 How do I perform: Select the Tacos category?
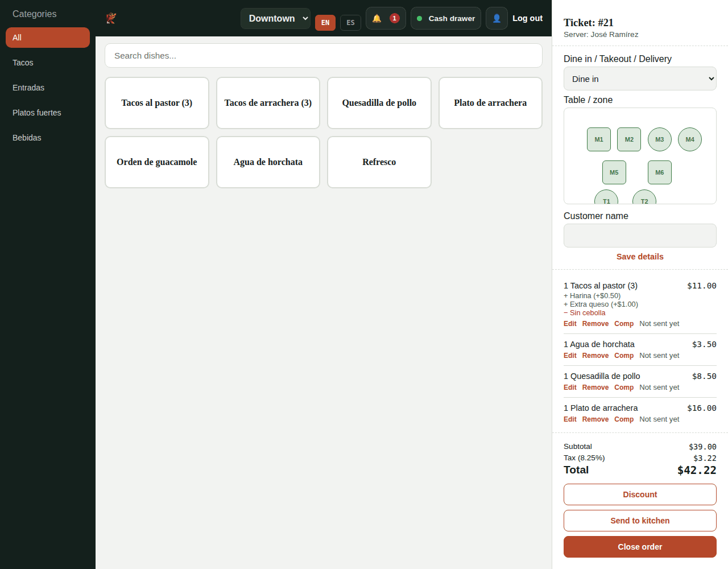coord(48,63)
